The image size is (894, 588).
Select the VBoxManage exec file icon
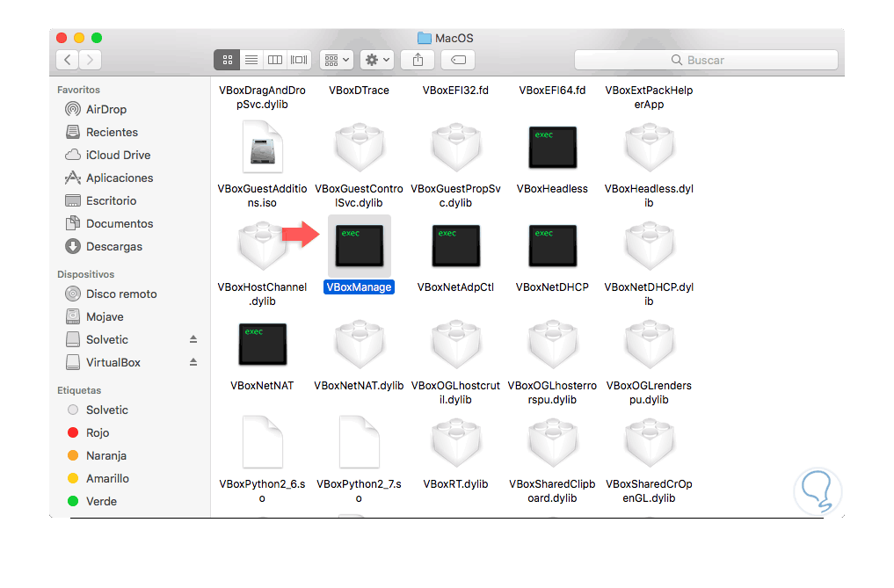click(x=360, y=246)
